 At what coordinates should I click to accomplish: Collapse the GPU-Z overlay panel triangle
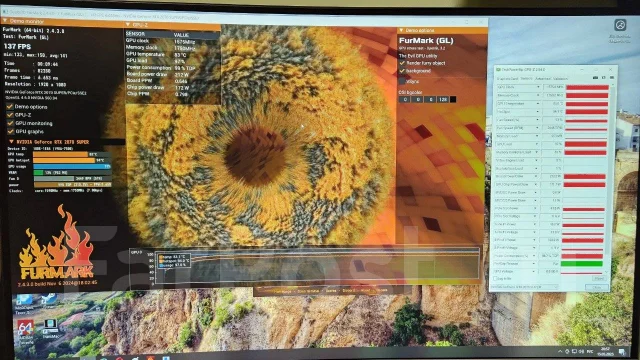click(x=128, y=25)
